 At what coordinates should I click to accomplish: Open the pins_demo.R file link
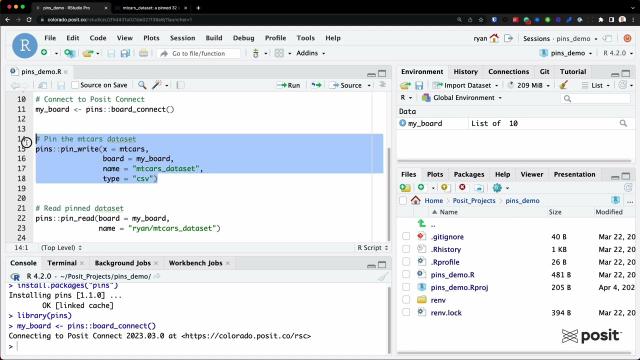coord(452,275)
